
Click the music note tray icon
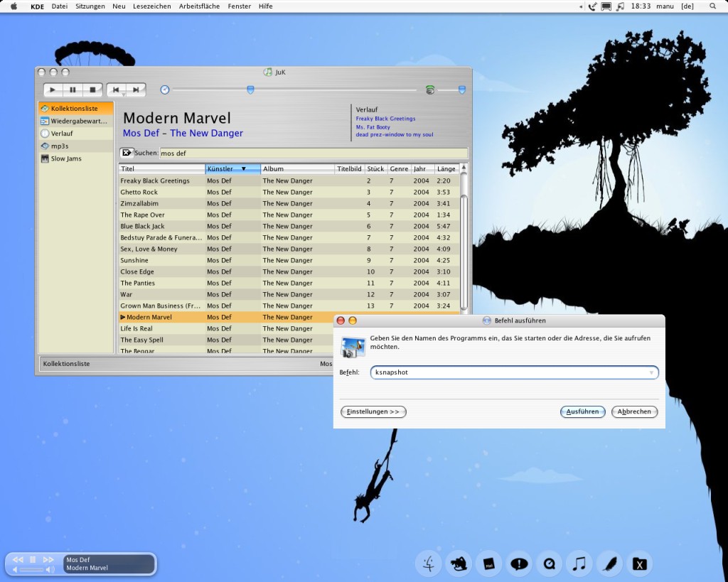click(x=620, y=6)
